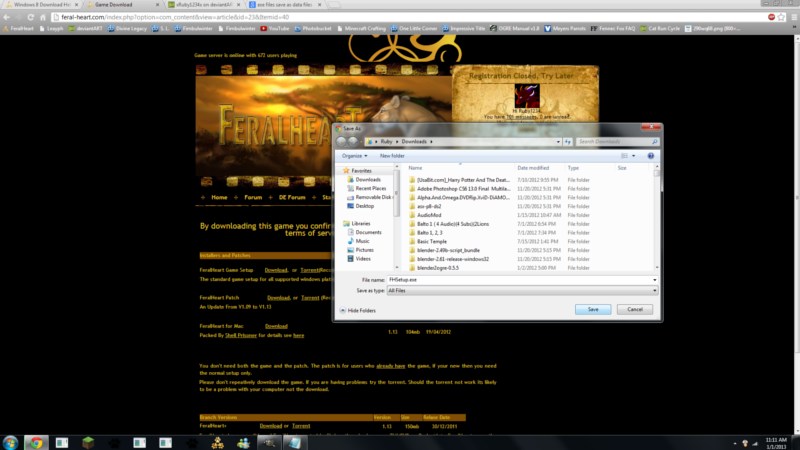Click New folder in the dialog toolbar
Viewport: 800px width, 450px height.
pos(392,156)
